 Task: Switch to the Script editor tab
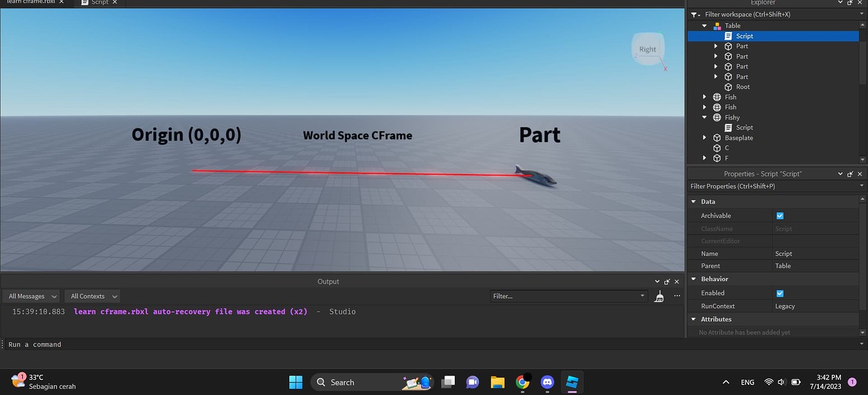point(98,3)
